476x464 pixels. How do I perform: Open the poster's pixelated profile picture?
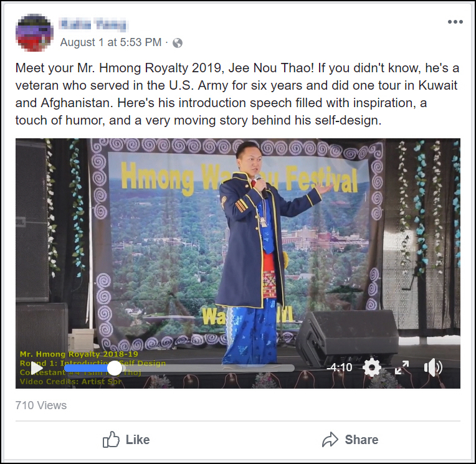34,32
